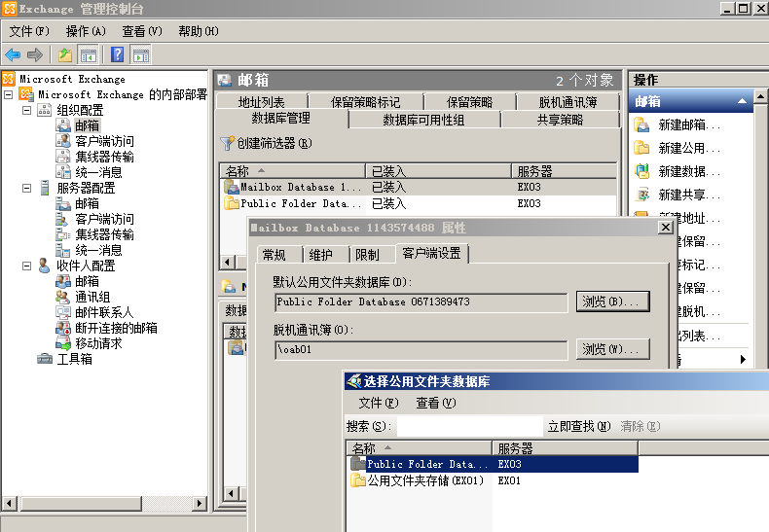769x532 pixels.
Task: Open the 通讯组 node
Action: tap(92, 298)
